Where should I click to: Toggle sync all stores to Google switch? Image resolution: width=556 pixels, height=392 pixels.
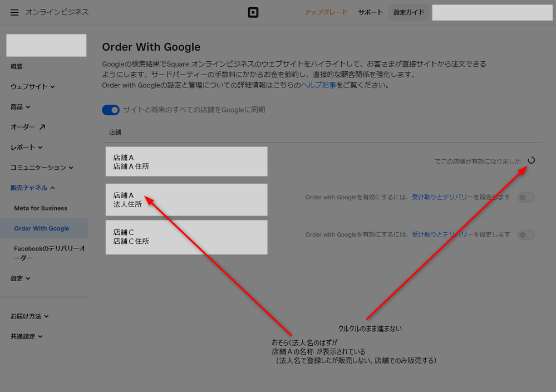(x=111, y=110)
